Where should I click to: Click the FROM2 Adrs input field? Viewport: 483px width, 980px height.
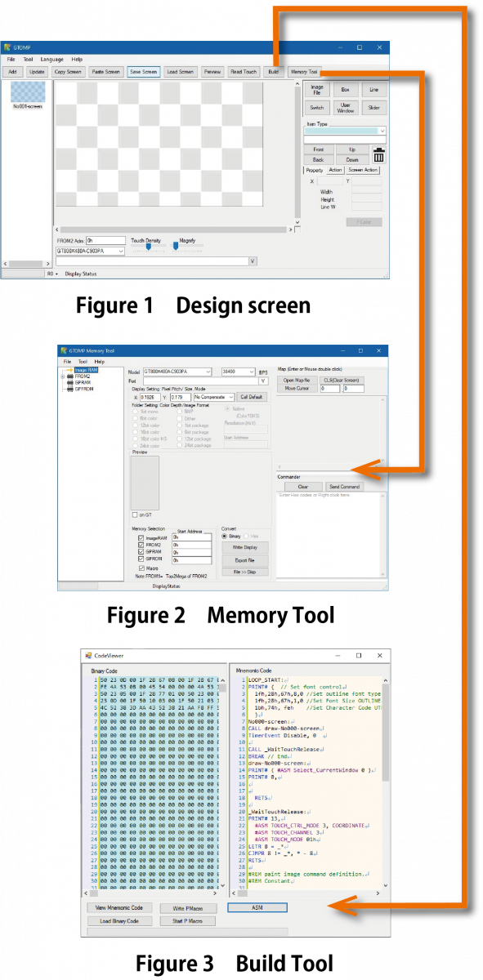pyautogui.click(x=105, y=241)
